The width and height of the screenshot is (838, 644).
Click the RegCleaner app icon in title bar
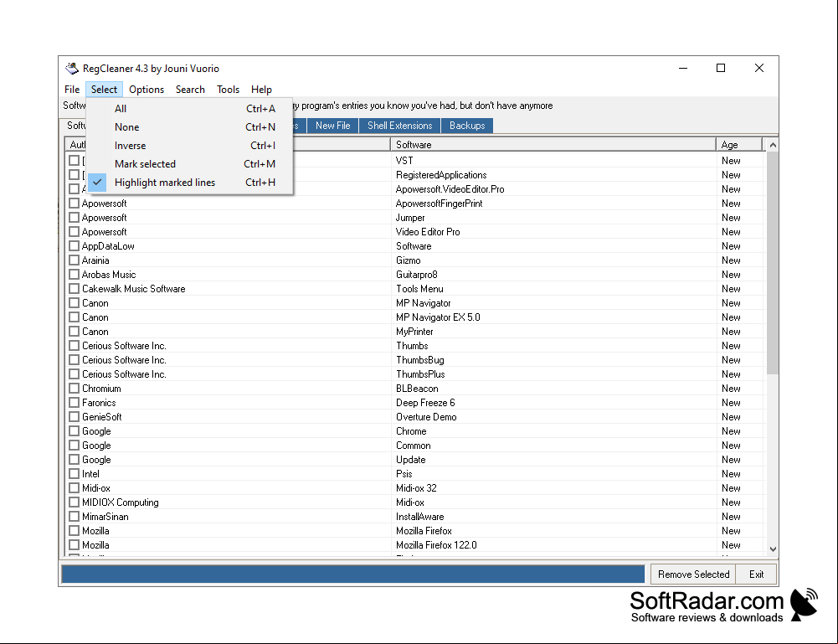[72, 69]
